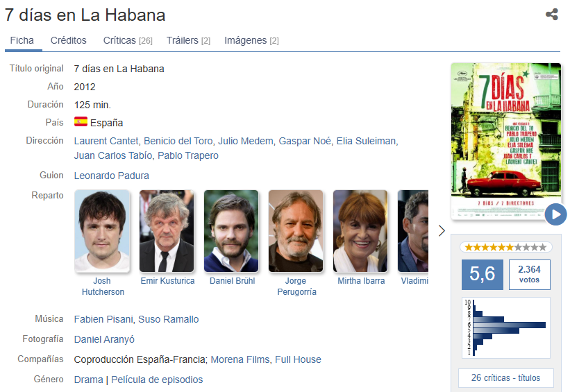Image resolution: width=570 pixels, height=392 pixels.
Task: Play trailer button on the poster
Action: tap(555, 214)
